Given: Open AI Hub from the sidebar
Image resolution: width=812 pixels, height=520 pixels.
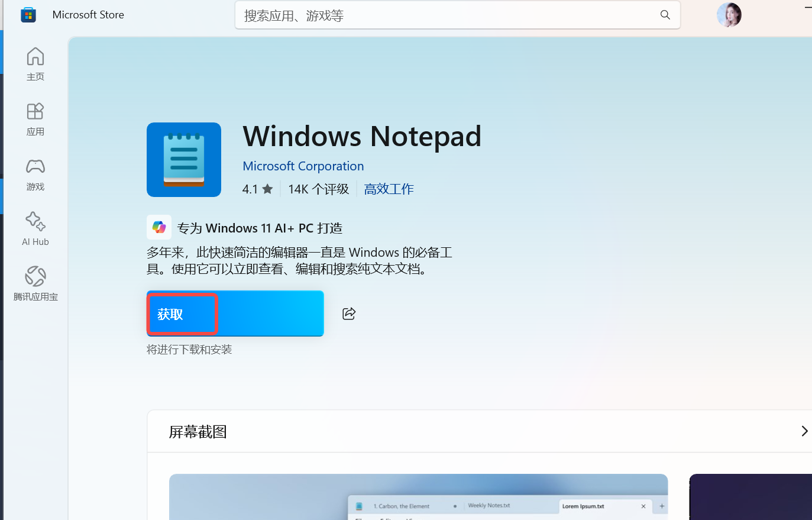Looking at the screenshot, I should click(x=35, y=228).
